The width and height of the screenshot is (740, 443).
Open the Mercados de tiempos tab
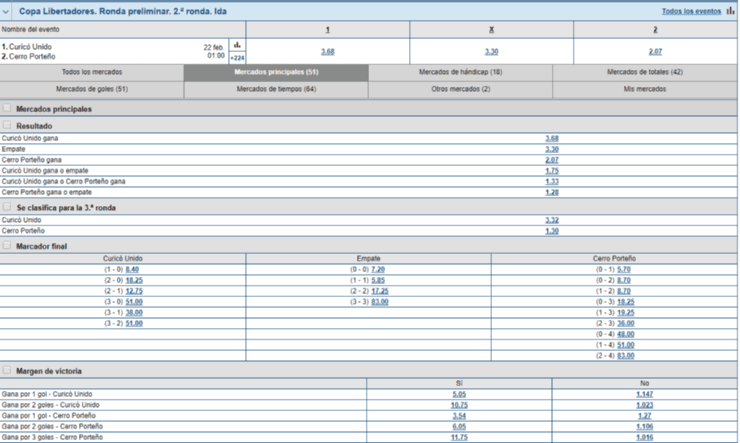pyautogui.click(x=276, y=89)
